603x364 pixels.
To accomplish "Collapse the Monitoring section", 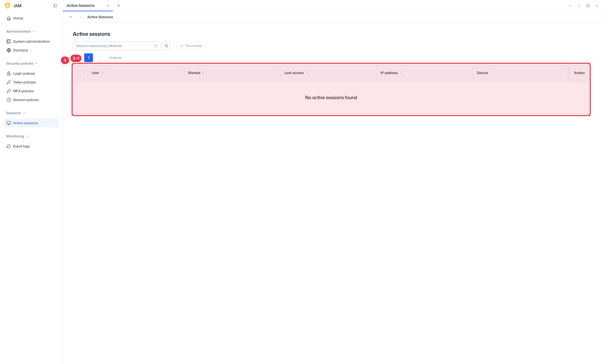I will click(x=17, y=136).
